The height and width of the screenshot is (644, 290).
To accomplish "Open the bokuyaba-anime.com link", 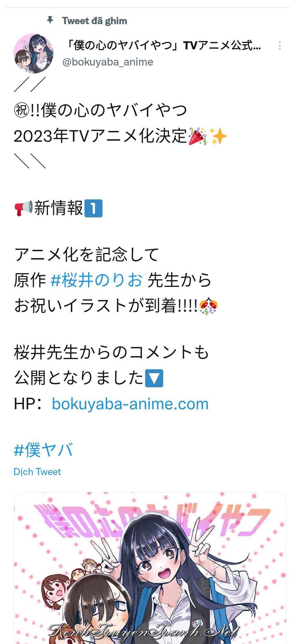I will (130, 404).
